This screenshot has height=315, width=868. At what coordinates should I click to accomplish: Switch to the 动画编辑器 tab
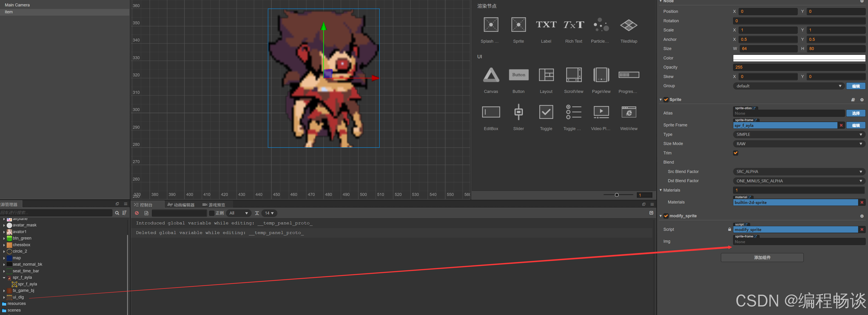(x=181, y=205)
